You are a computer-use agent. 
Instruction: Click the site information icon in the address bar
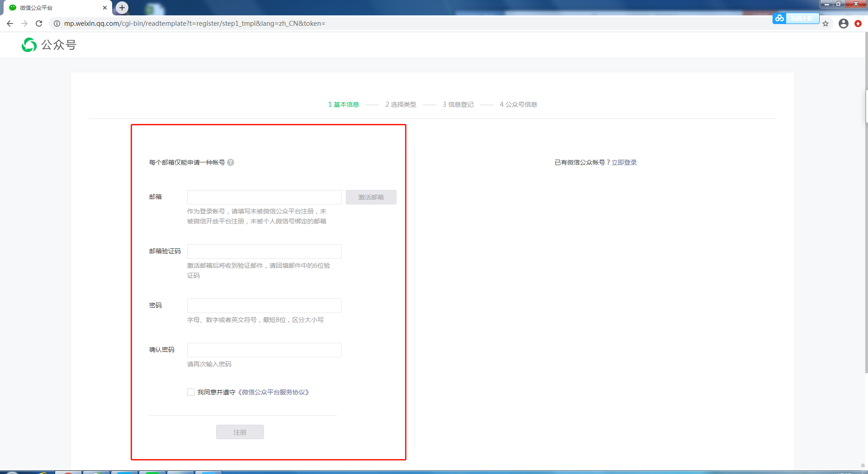(x=57, y=24)
